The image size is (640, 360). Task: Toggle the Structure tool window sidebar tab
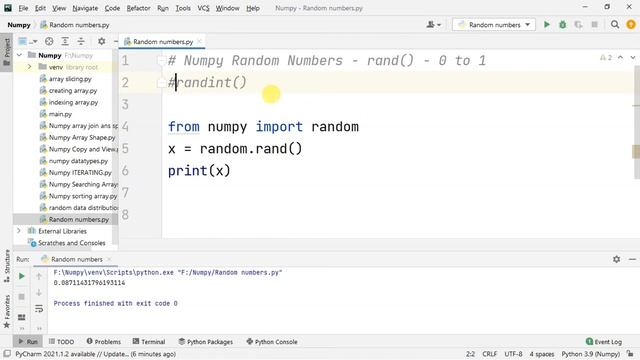pyautogui.click(x=7, y=266)
